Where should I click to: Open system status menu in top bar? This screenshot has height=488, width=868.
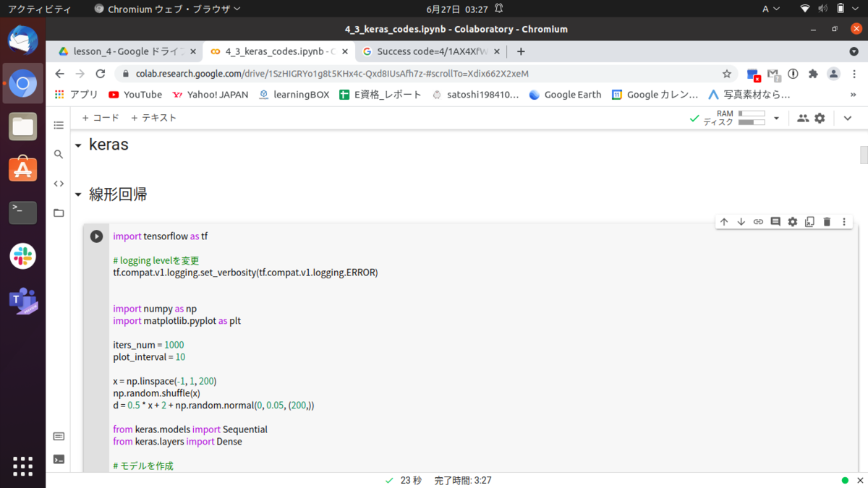(x=830, y=9)
